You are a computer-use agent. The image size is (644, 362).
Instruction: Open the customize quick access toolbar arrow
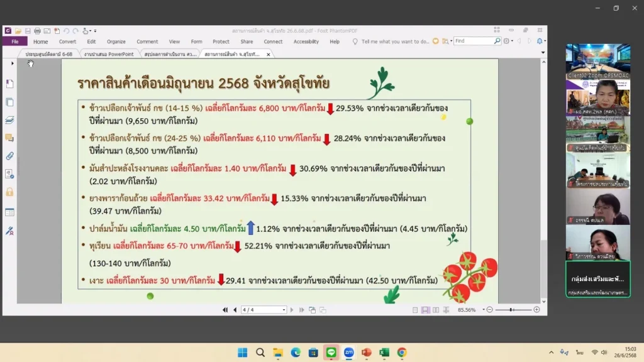click(96, 31)
